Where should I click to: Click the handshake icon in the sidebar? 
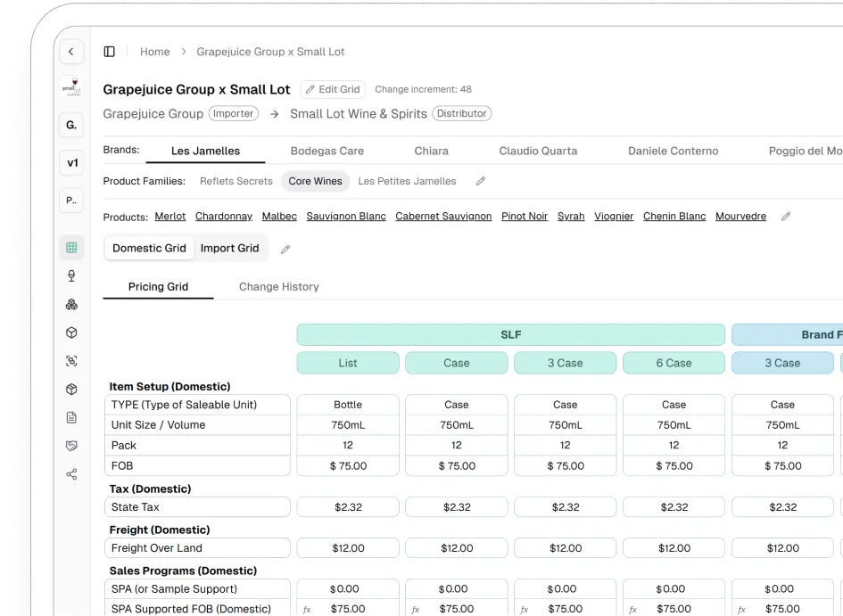[71, 446]
